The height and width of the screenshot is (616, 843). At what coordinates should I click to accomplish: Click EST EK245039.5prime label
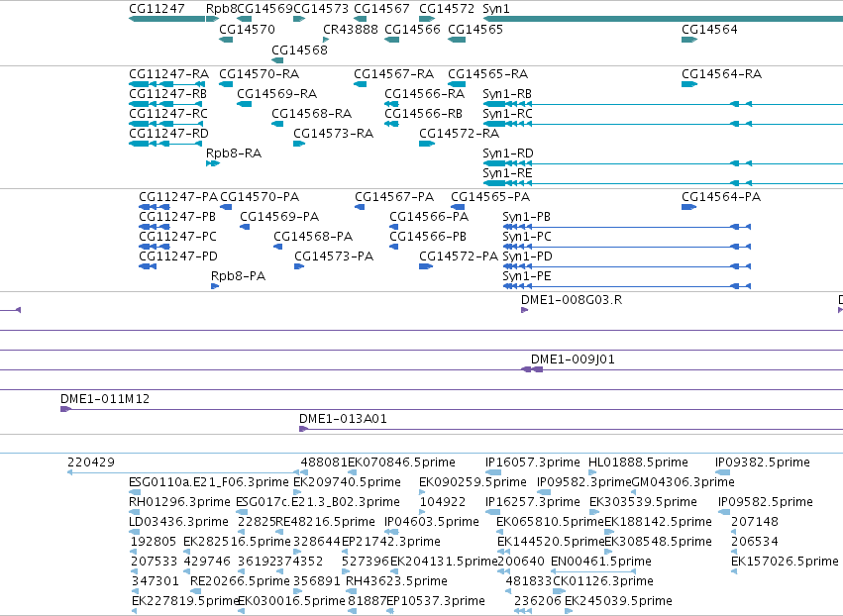point(618,601)
